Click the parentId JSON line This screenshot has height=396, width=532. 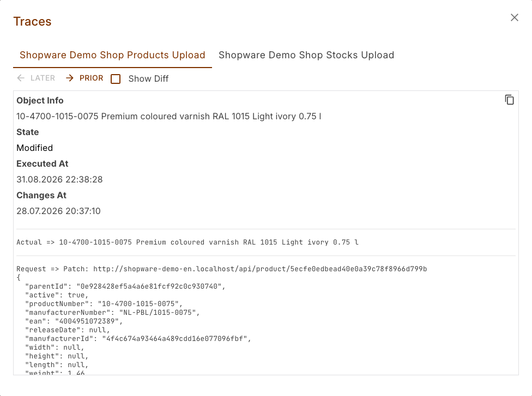(125, 287)
